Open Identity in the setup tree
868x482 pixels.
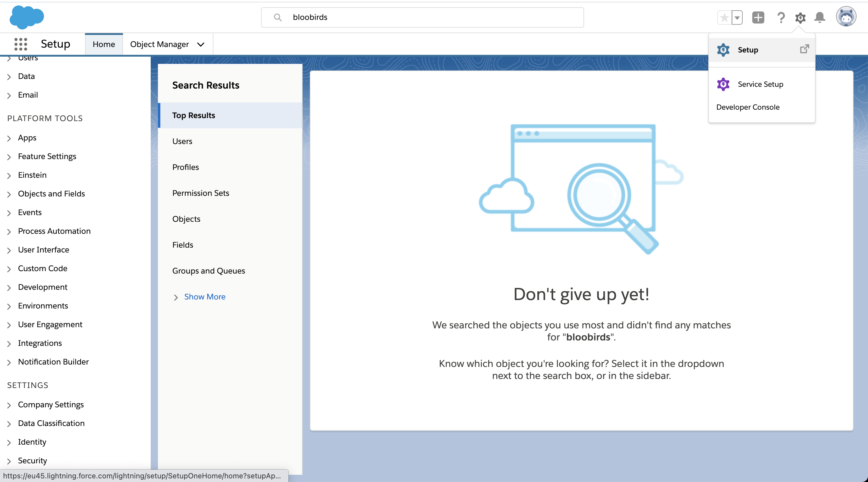[x=32, y=442]
